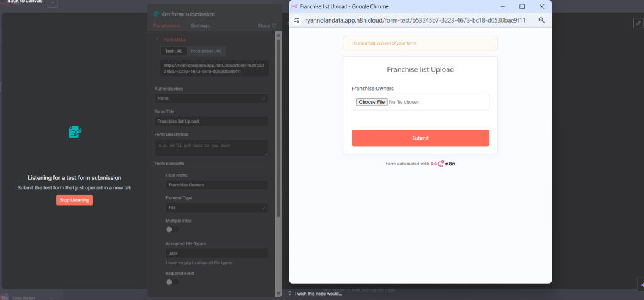Toggle the Multiple Files switch
This screenshot has width=644, height=300.
(172, 230)
